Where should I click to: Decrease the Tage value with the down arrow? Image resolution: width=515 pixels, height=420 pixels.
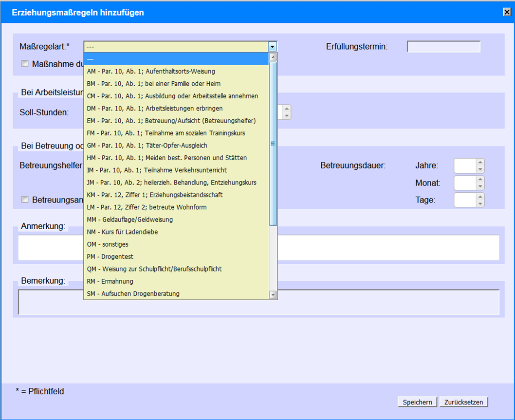point(480,203)
